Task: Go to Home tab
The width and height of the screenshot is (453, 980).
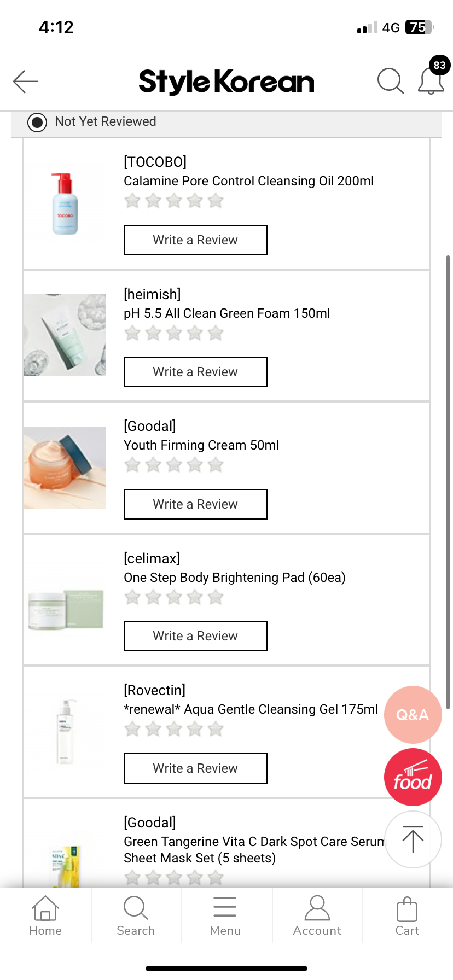Action: click(45, 915)
